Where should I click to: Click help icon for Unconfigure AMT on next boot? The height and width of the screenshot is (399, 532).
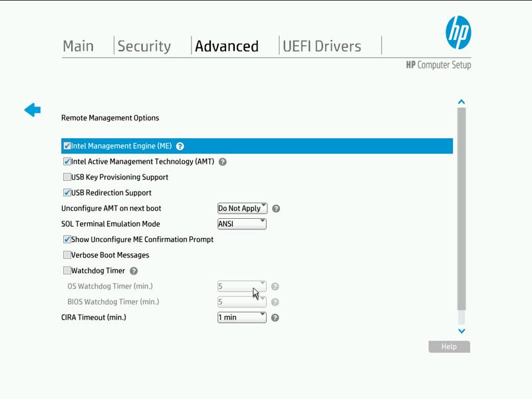click(x=276, y=209)
